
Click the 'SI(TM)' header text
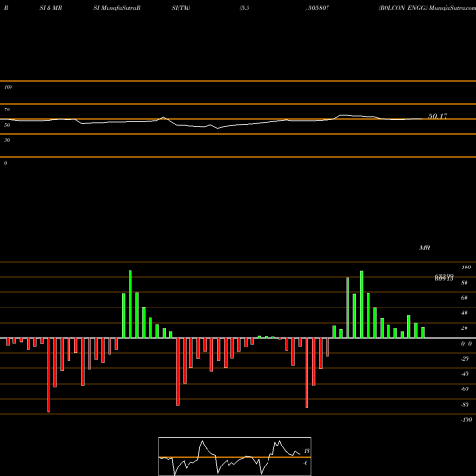pyautogui.click(x=181, y=8)
